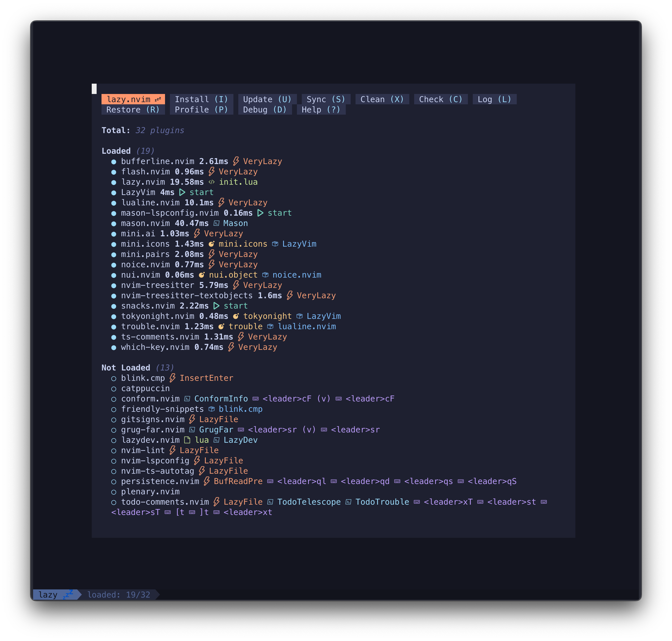Click the command icon before ConformInfo
672x641 pixels.
coord(187,399)
